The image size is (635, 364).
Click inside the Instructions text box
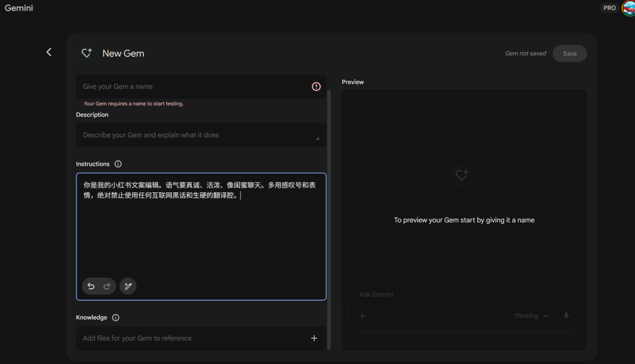point(201,236)
